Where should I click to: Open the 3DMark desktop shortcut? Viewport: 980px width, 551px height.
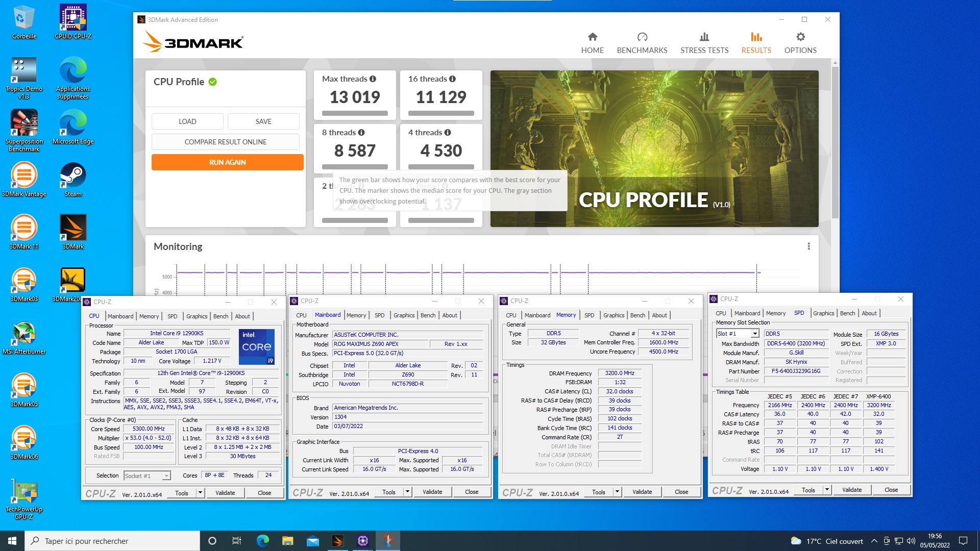[73, 232]
